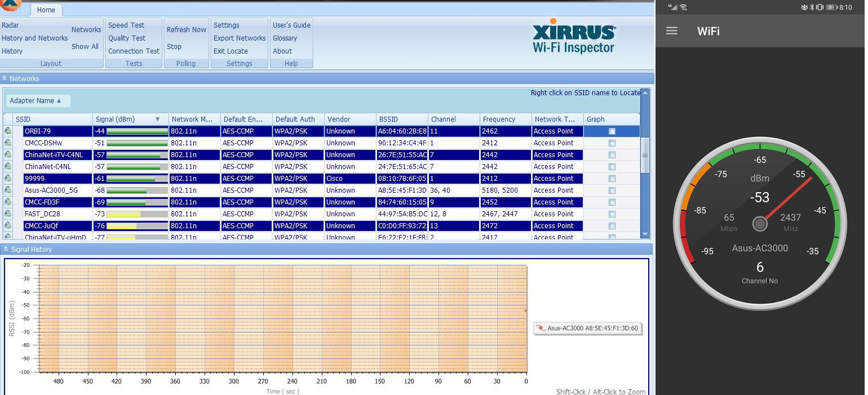Collapse the Networks panel

[x=4, y=78]
